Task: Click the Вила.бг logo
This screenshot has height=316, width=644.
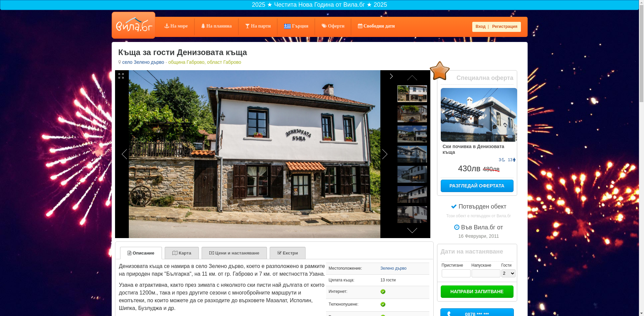Action: (x=133, y=25)
